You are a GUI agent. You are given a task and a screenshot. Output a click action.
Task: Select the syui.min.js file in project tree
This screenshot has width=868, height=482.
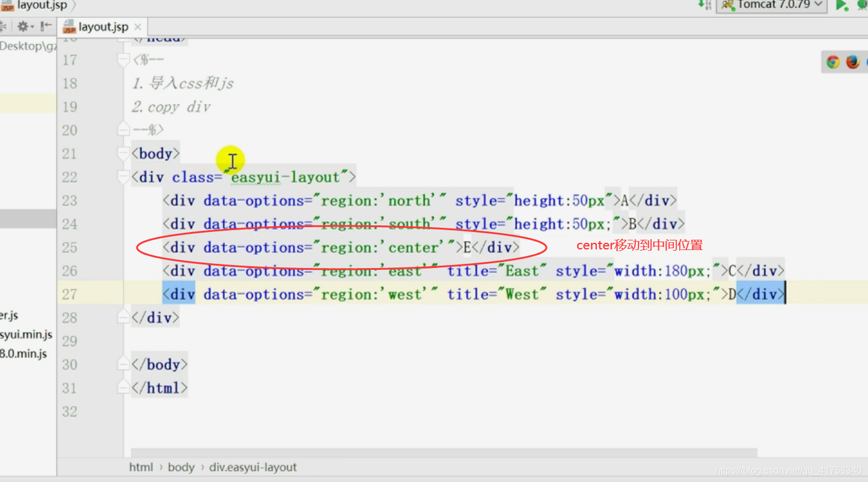[x=26, y=335]
